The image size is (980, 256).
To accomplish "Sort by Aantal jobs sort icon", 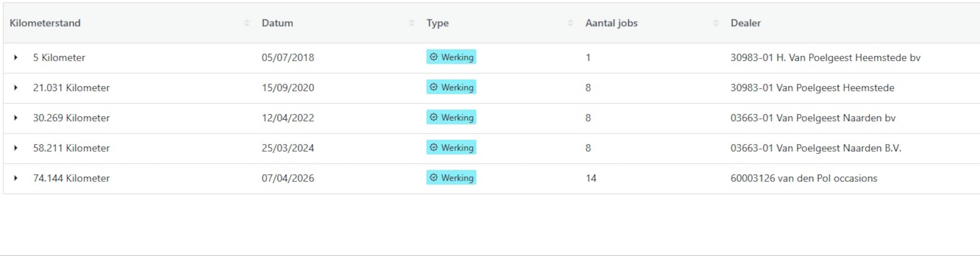I will coord(716,23).
